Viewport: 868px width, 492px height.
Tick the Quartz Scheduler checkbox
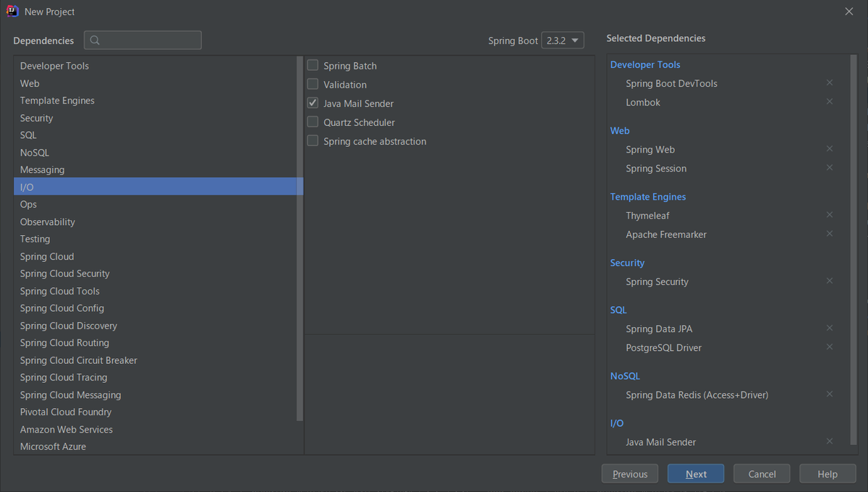[x=312, y=122]
